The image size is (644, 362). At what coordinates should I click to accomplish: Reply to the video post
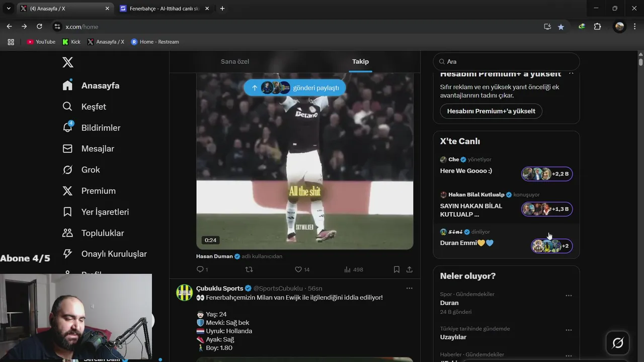click(202, 269)
